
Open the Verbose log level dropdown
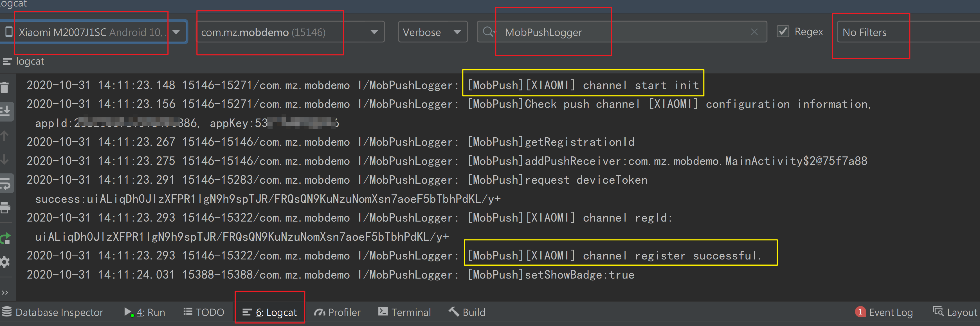point(432,32)
